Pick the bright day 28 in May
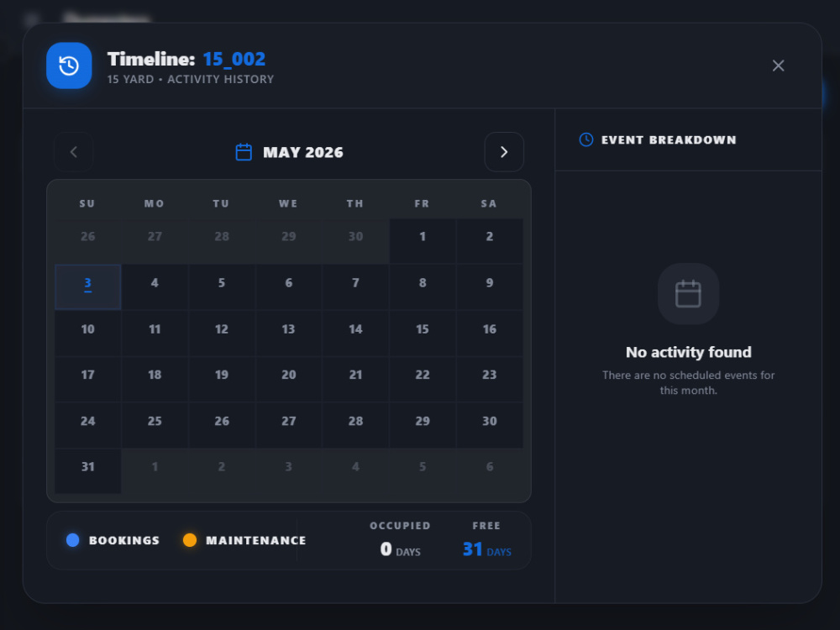The image size is (840, 630). coord(355,425)
